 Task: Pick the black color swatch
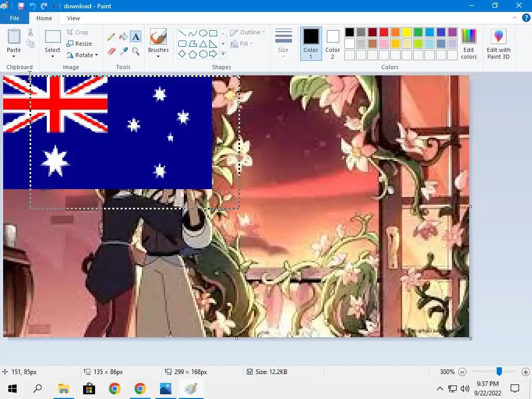coord(350,32)
